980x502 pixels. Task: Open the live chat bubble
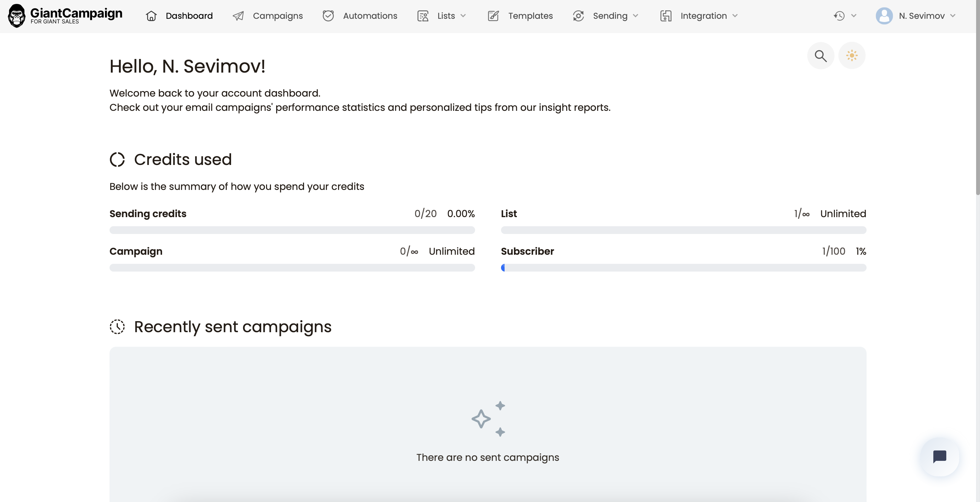(x=940, y=457)
